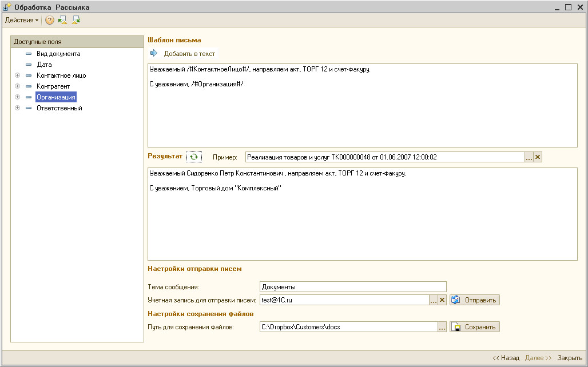588x367 pixels.
Task: Minimize the Обработка Рассылка window
Action: [557, 7]
